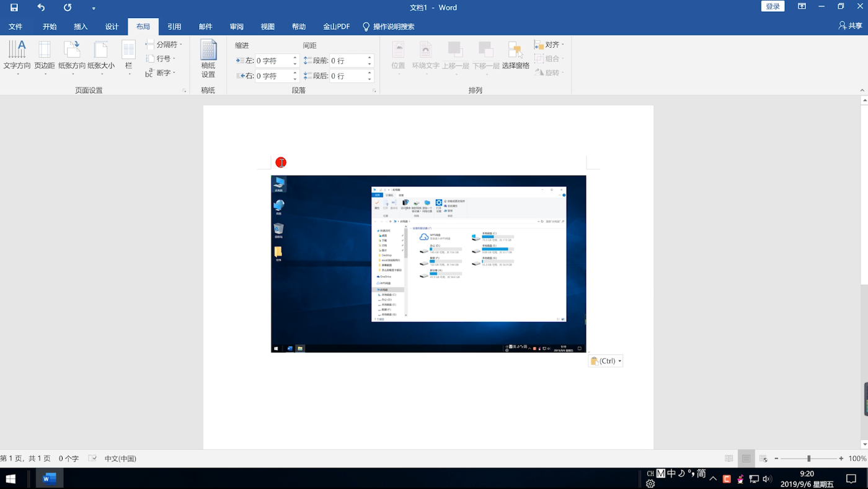
Task: Open the (Ctrl) paste options dropdown
Action: click(x=605, y=361)
